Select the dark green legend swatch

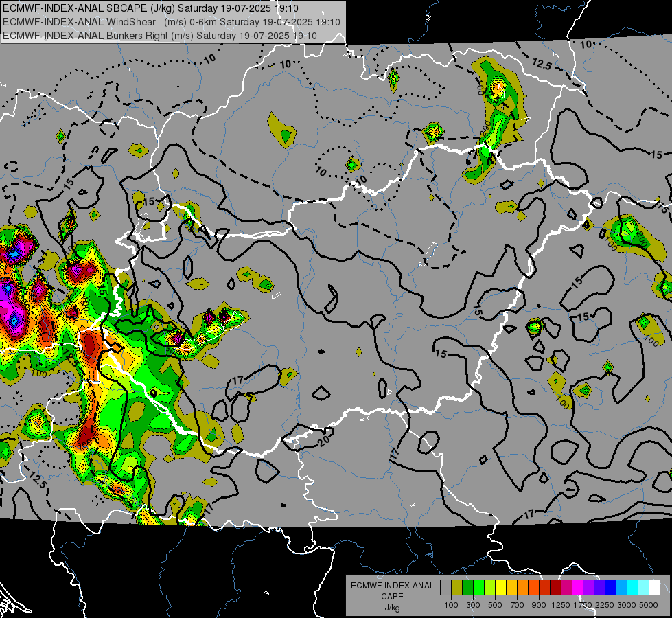(x=467, y=588)
